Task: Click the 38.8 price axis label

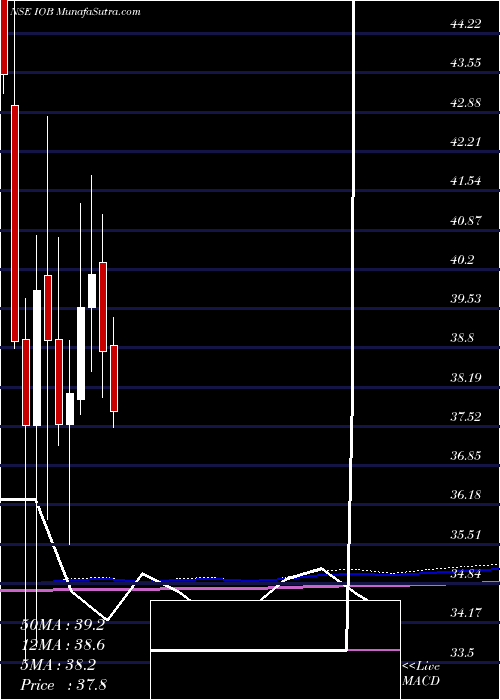Action: [462, 339]
